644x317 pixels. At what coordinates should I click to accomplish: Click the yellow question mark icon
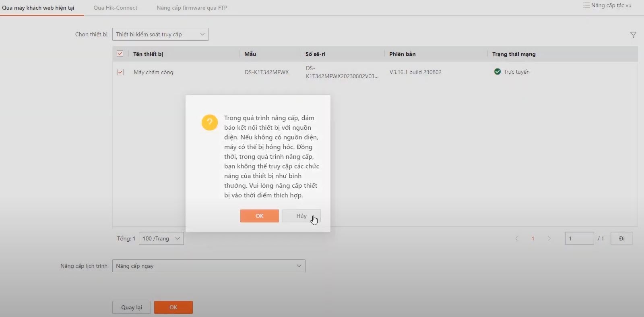pyautogui.click(x=209, y=122)
